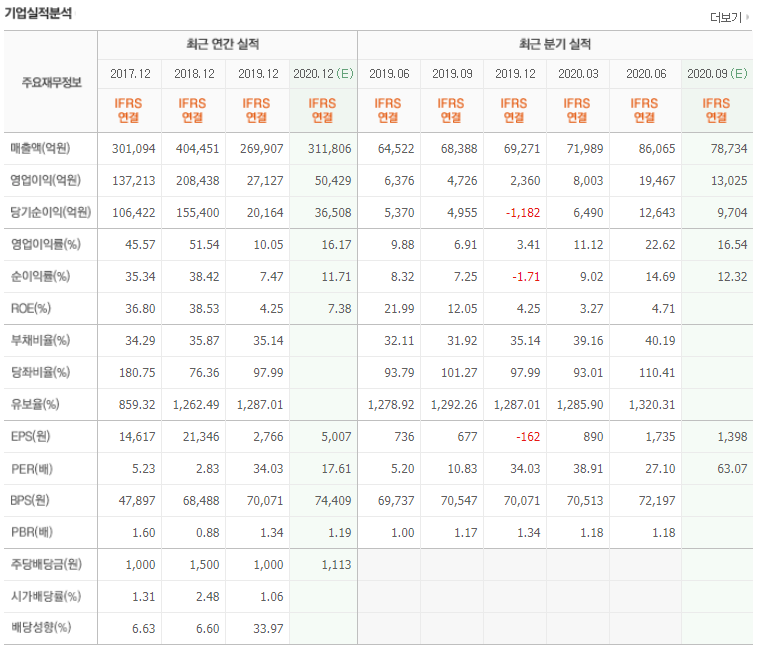Click the 86,065 quarterly sales value
This screenshot has height=645, width=759.
[657, 149]
